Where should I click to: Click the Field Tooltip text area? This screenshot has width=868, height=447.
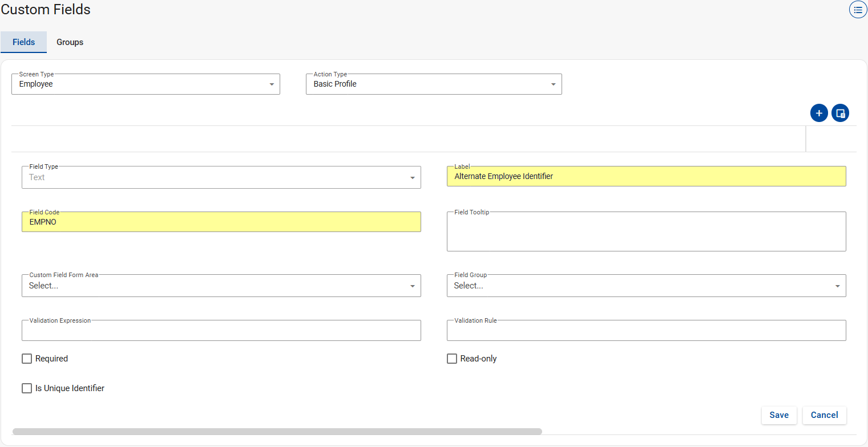(646, 232)
